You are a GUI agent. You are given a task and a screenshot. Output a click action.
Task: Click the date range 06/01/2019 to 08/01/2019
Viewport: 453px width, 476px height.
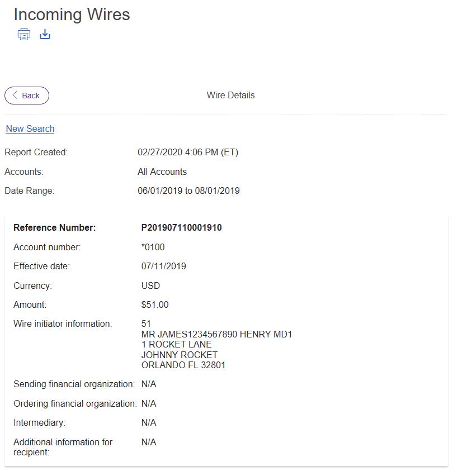pos(188,191)
